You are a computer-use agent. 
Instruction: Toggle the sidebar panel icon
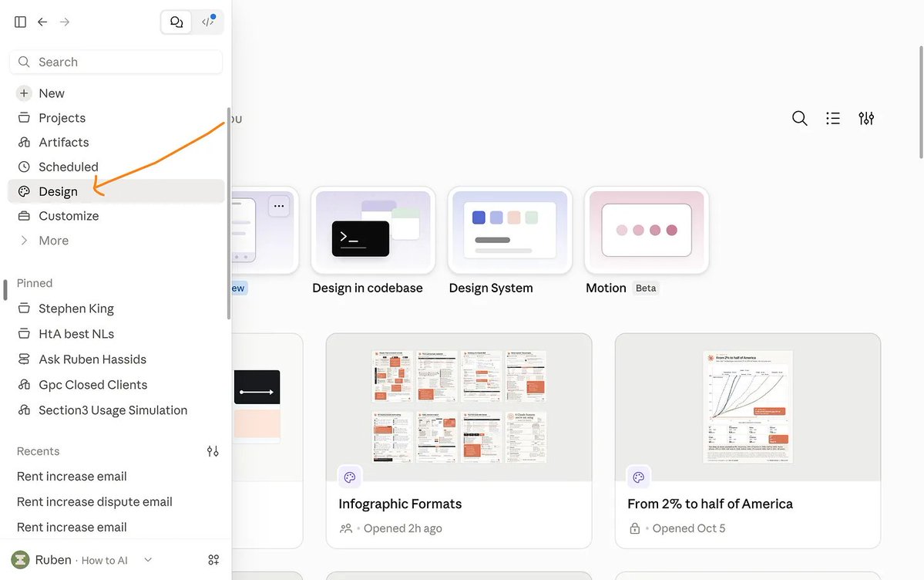20,22
